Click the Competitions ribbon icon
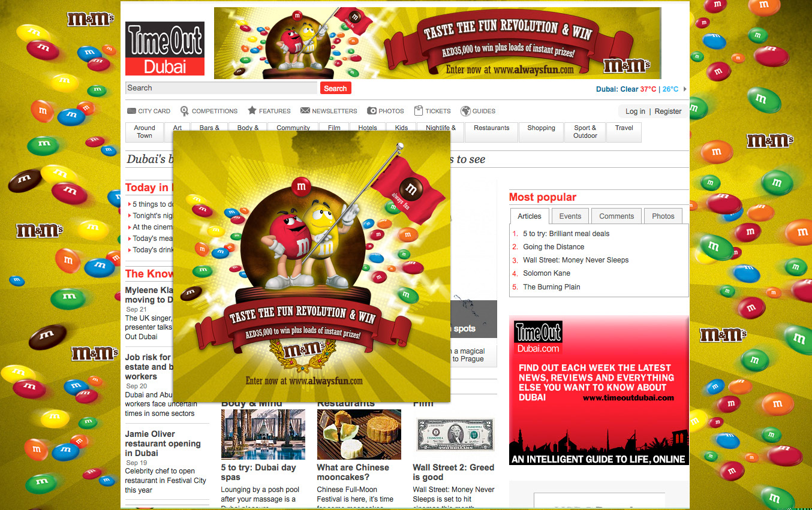The height and width of the screenshot is (510, 812). (184, 111)
